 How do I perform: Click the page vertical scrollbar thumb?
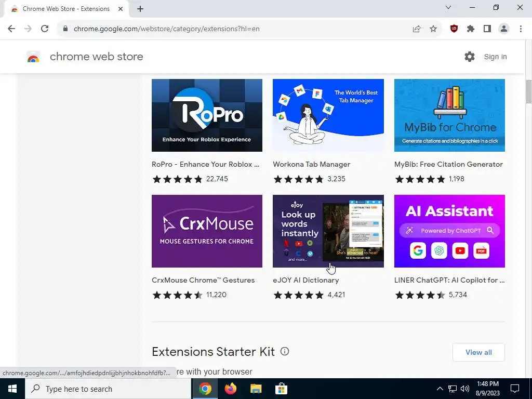(x=528, y=91)
